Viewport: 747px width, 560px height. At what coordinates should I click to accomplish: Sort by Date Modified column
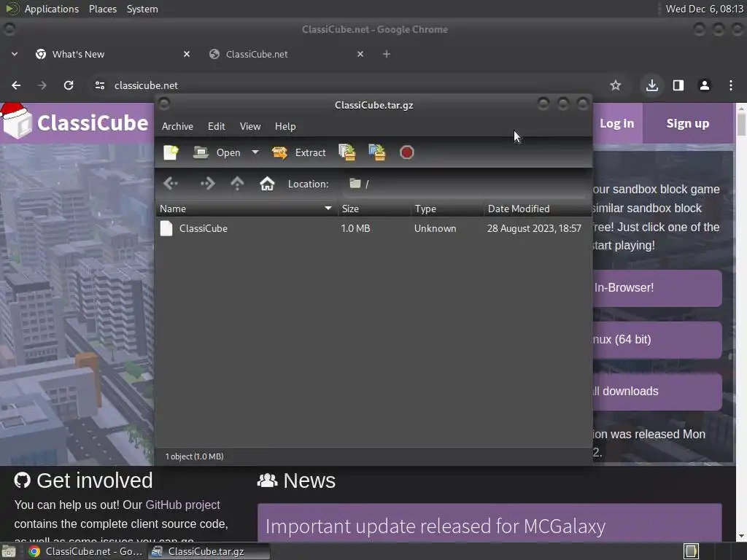[x=538, y=209]
